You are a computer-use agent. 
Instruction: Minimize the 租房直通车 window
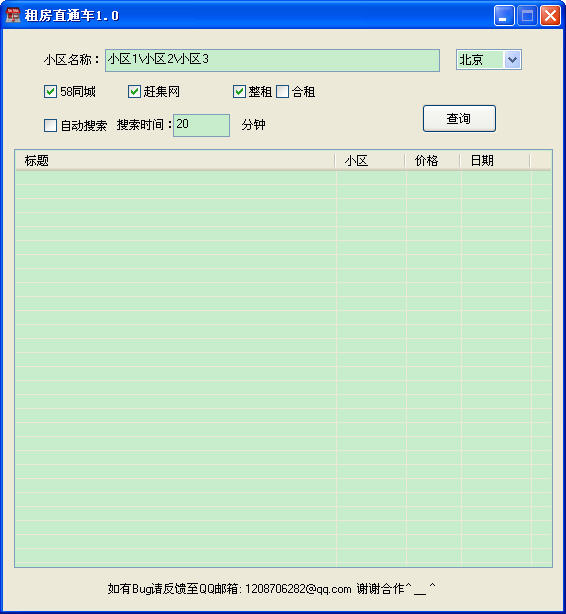tap(504, 16)
